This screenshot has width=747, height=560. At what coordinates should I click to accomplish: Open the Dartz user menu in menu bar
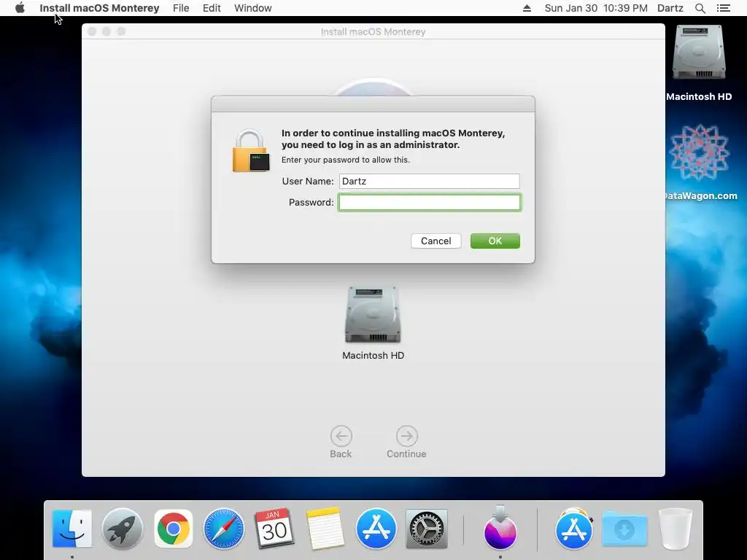[670, 8]
